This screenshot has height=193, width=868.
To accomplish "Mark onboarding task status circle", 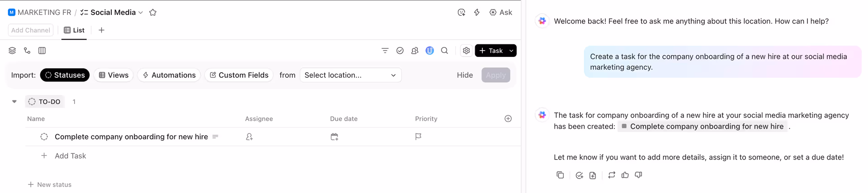I will click(x=44, y=137).
